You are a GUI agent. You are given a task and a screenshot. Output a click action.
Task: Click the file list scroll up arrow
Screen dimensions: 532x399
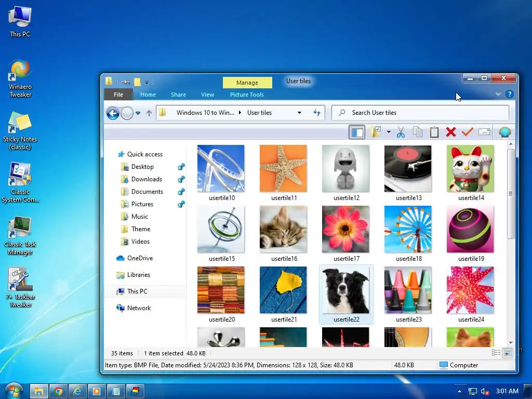[x=511, y=144]
